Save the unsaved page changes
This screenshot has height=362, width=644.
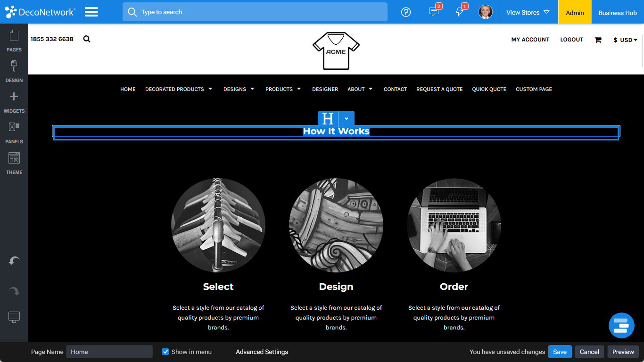(x=560, y=352)
